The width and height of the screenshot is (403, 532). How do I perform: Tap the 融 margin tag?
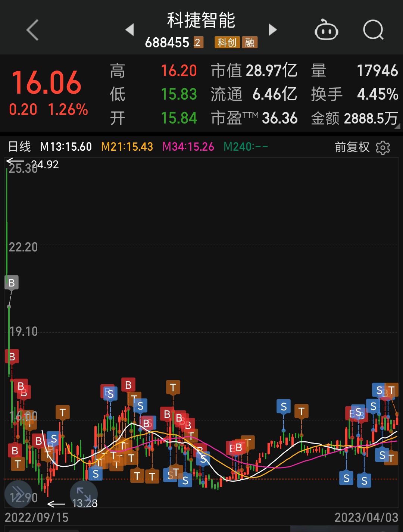pyautogui.click(x=250, y=43)
